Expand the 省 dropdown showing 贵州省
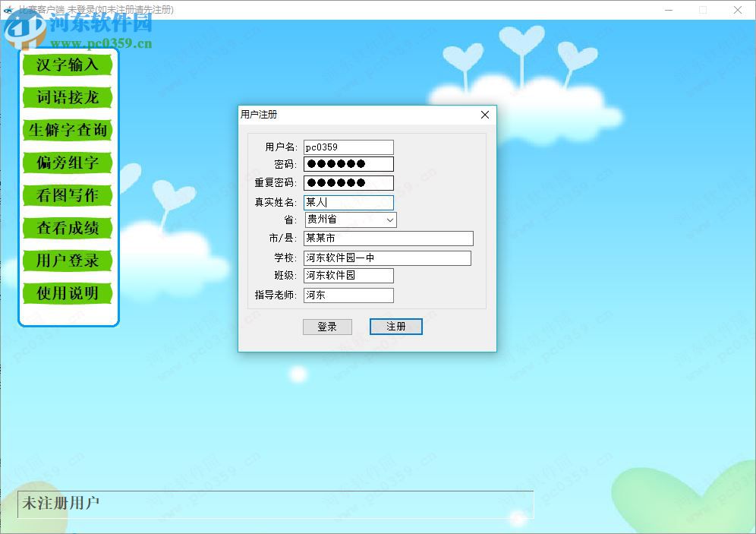 click(x=351, y=220)
